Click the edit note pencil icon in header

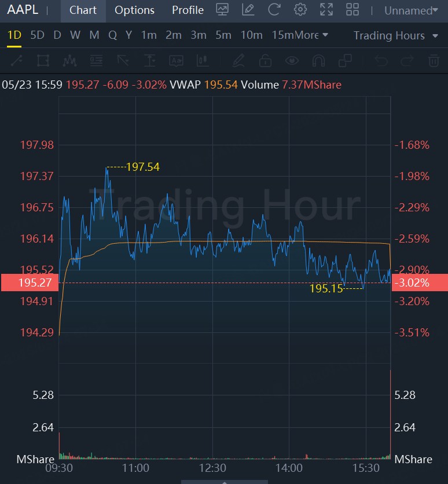click(x=248, y=10)
